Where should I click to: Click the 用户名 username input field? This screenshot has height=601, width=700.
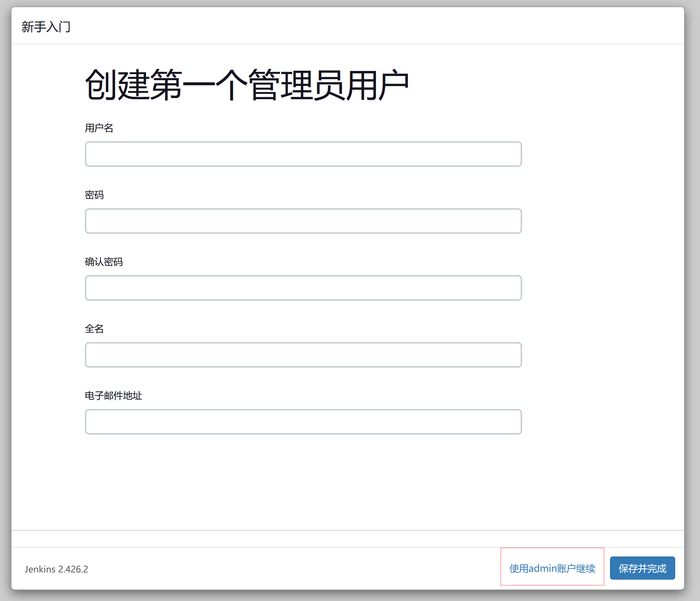(x=303, y=154)
